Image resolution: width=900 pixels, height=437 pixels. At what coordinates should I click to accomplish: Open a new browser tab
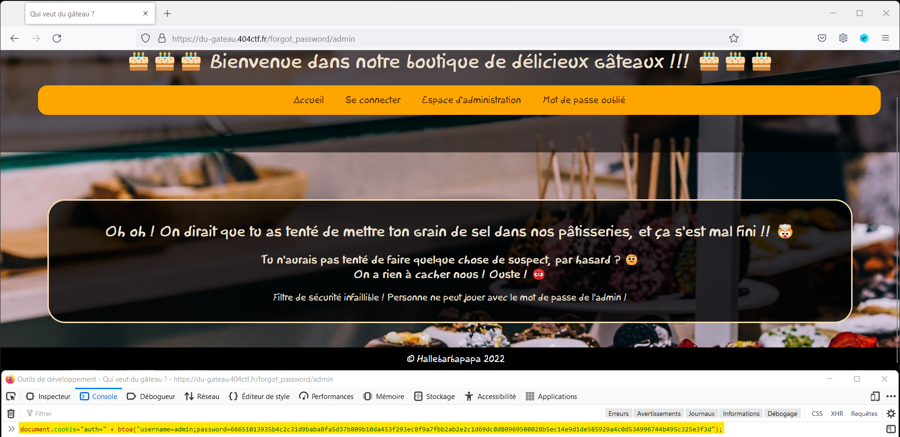[x=167, y=14]
